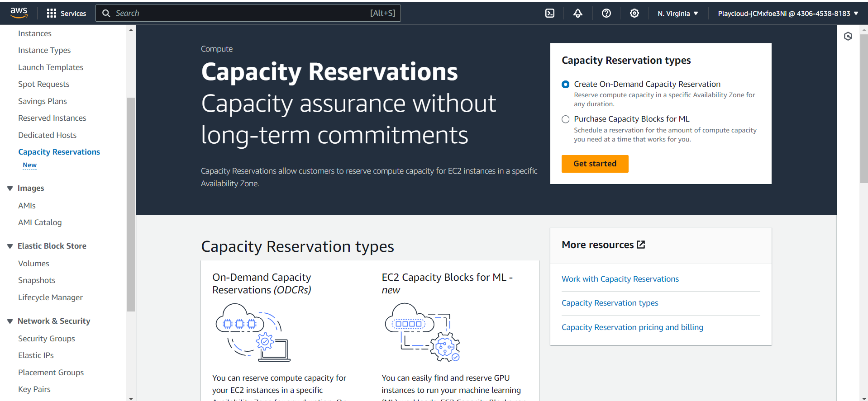The image size is (868, 401).
Task: Click the hexagon info panel icon
Action: [848, 36]
